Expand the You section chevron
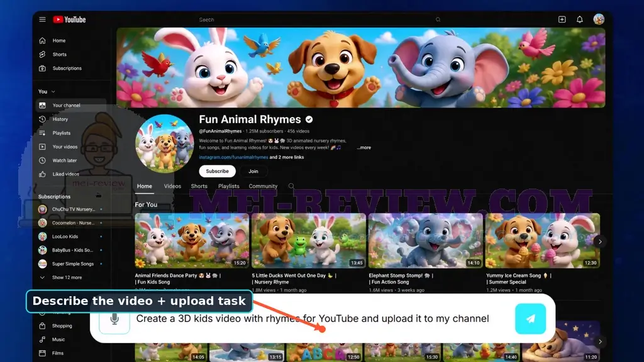Screen dimensions: 644x362 [x=53, y=92]
